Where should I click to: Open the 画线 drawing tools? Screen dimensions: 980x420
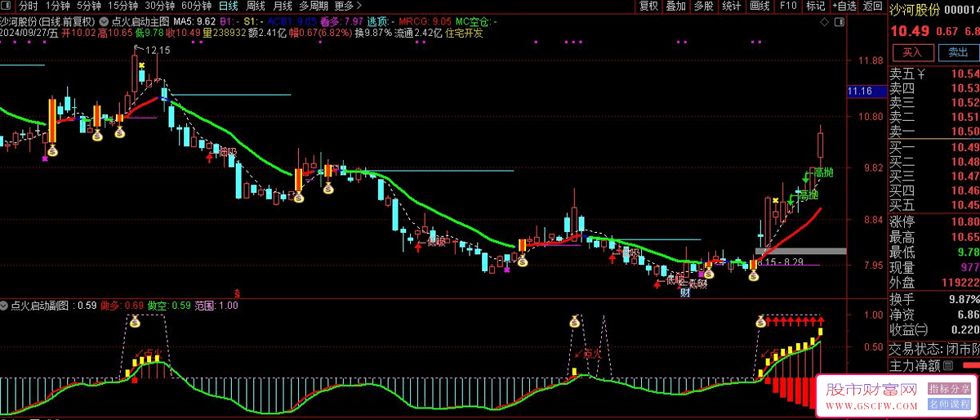tap(760, 6)
